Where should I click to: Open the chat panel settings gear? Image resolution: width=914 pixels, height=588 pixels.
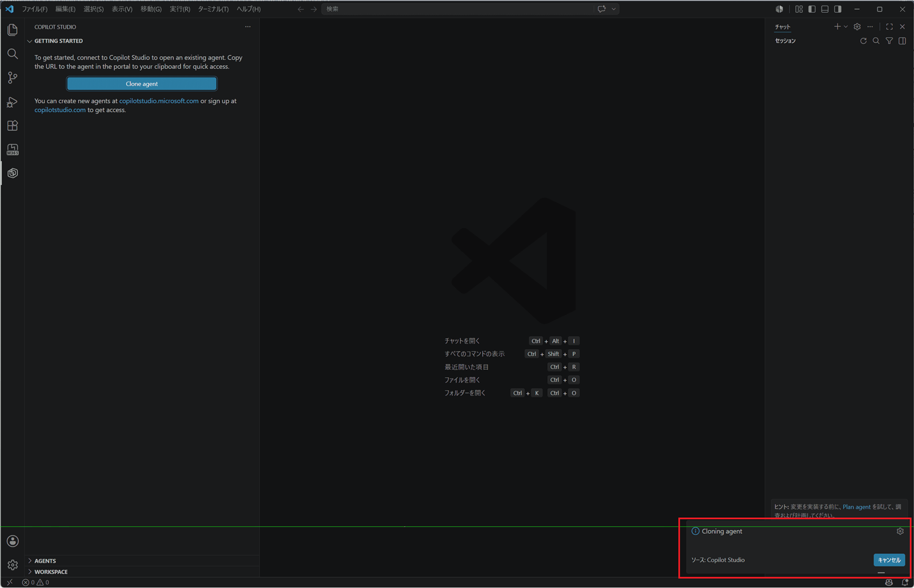tap(857, 27)
